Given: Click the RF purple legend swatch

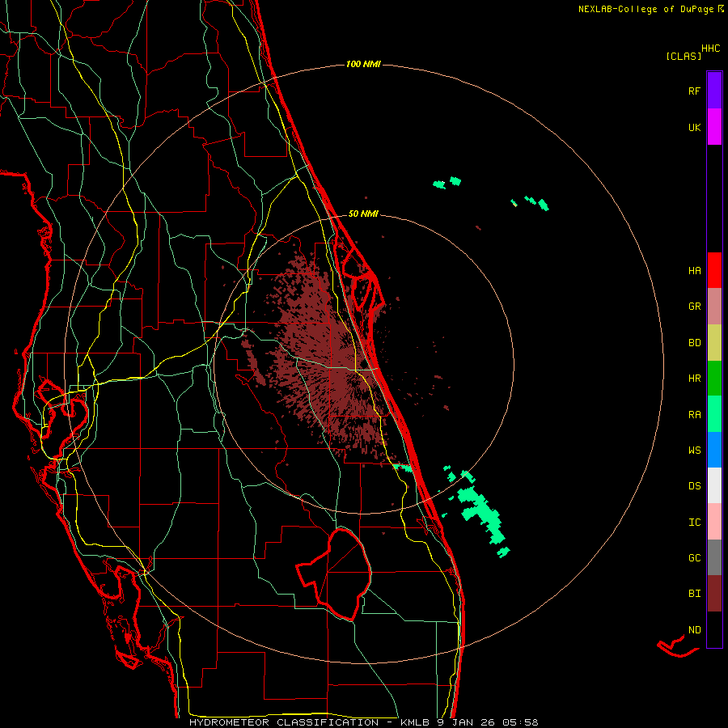Looking at the screenshot, I should [x=714, y=91].
